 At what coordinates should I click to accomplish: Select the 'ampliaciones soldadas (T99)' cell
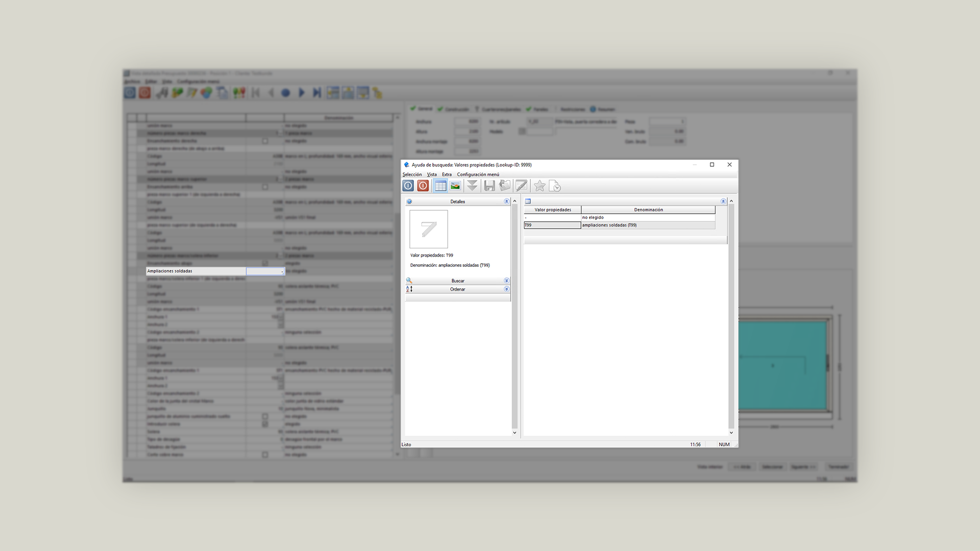648,225
